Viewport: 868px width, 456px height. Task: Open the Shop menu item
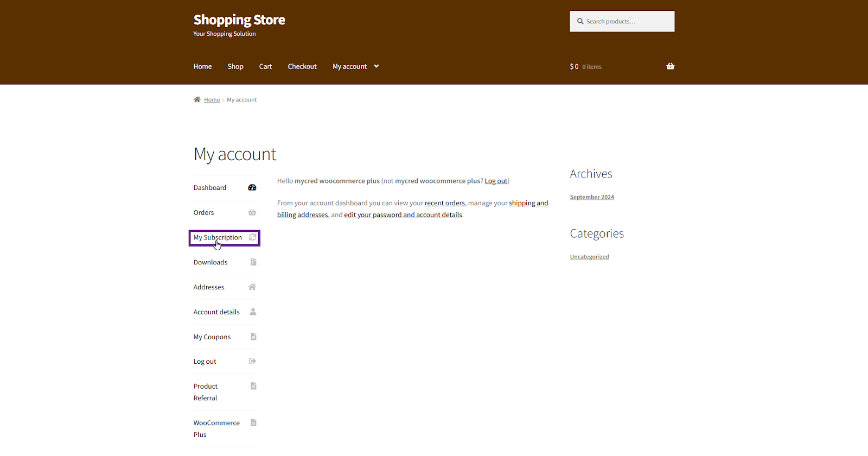[x=235, y=66]
